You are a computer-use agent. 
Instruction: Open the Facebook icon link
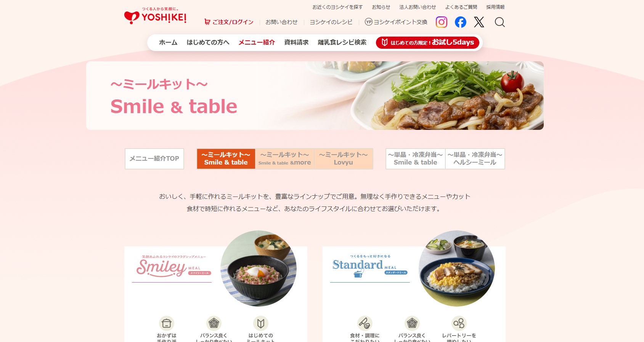point(461,22)
